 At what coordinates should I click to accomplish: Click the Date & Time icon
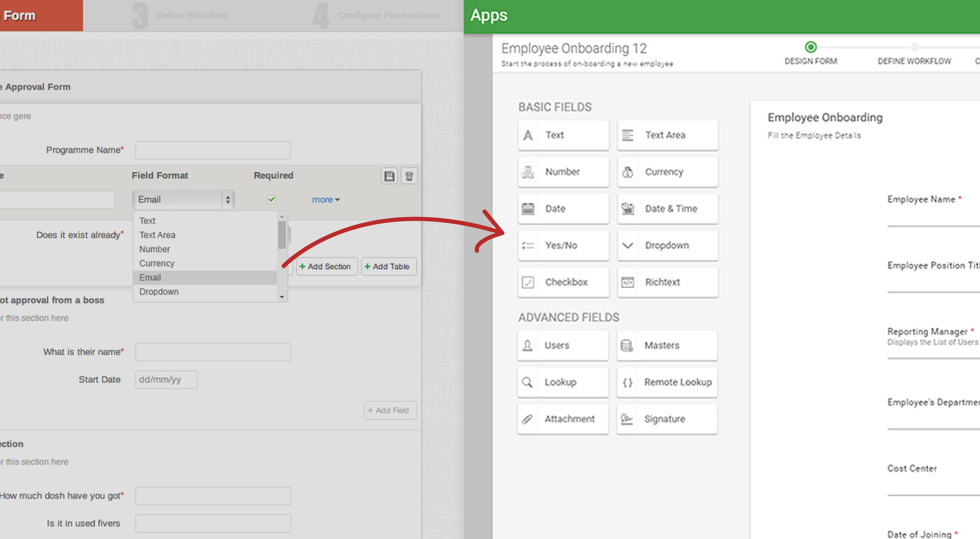[628, 209]
